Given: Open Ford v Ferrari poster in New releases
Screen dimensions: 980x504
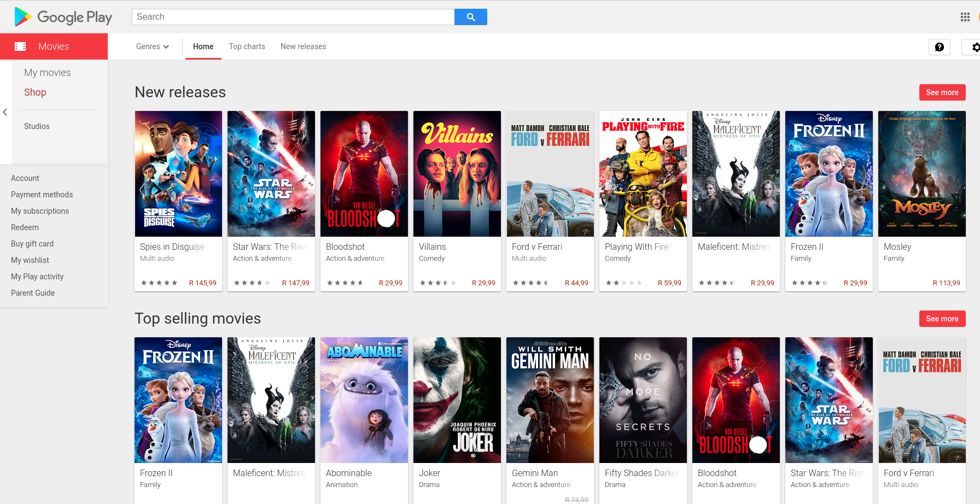Looking at the screenshot, I should [550, 174].
